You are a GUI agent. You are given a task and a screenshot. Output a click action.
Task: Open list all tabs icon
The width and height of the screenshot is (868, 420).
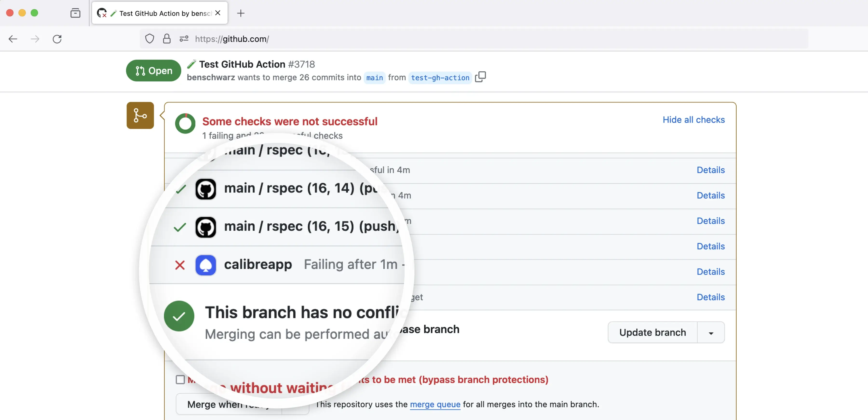75,13
